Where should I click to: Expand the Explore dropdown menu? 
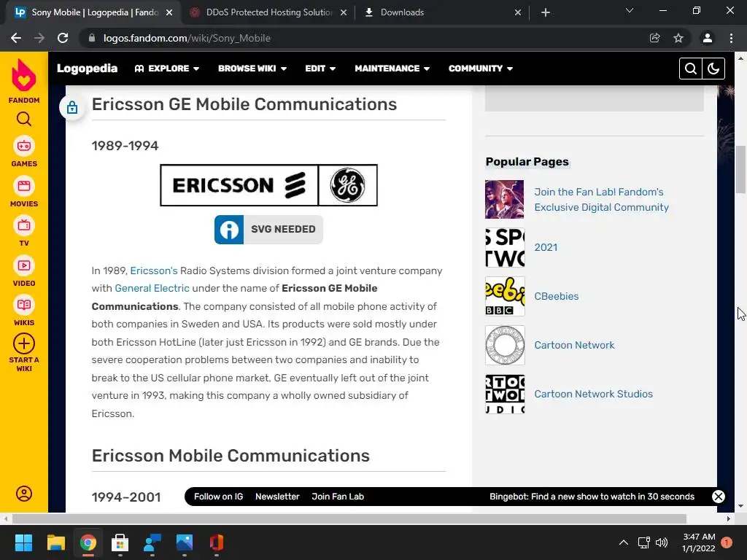(x=167, y=69)
